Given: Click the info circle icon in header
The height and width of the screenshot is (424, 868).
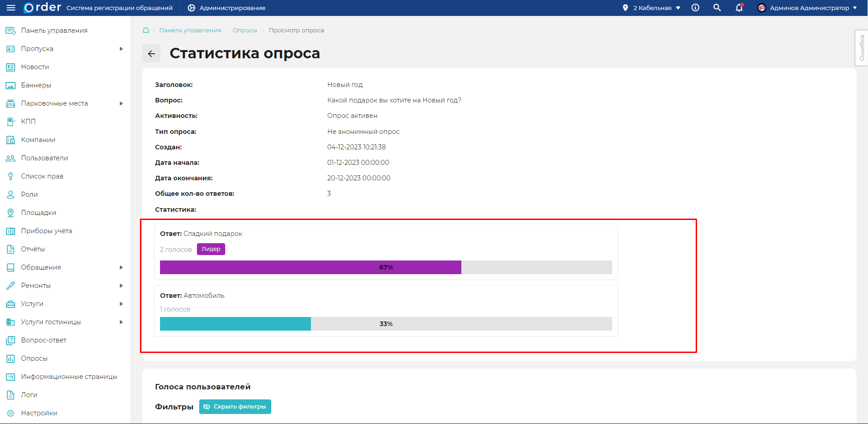Looking at the screenshot, I should [x=695, y=8].
